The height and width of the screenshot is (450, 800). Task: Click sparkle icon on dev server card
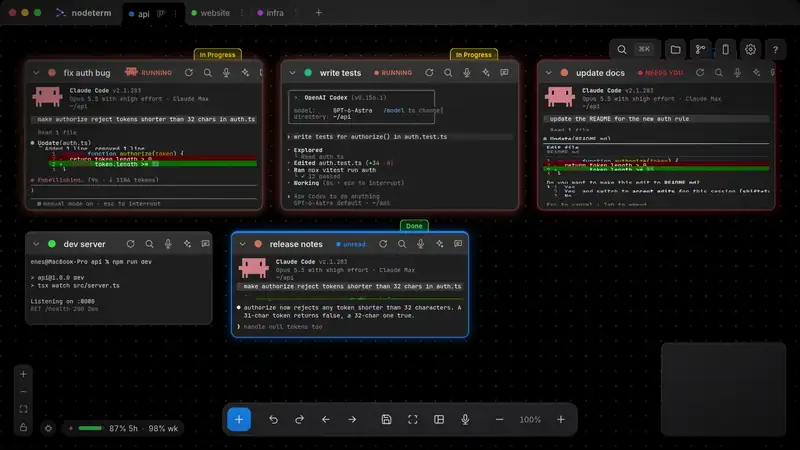(x=187, y=244)
